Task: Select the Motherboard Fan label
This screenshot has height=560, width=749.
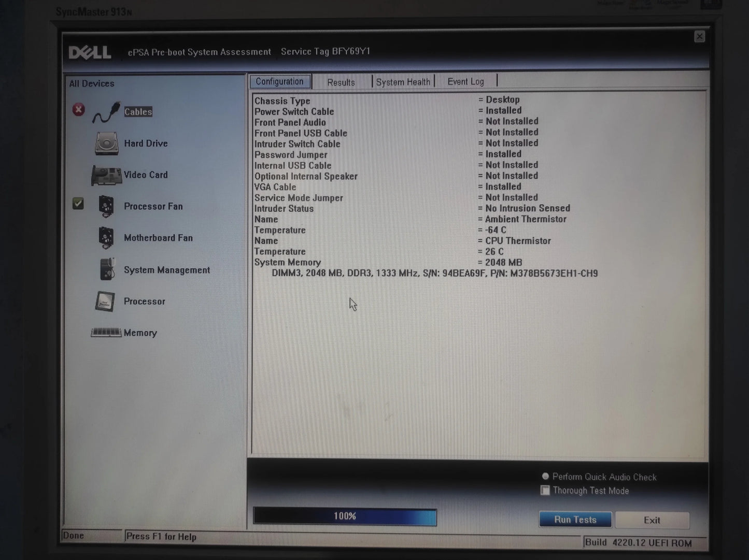Action: [158, 238]
